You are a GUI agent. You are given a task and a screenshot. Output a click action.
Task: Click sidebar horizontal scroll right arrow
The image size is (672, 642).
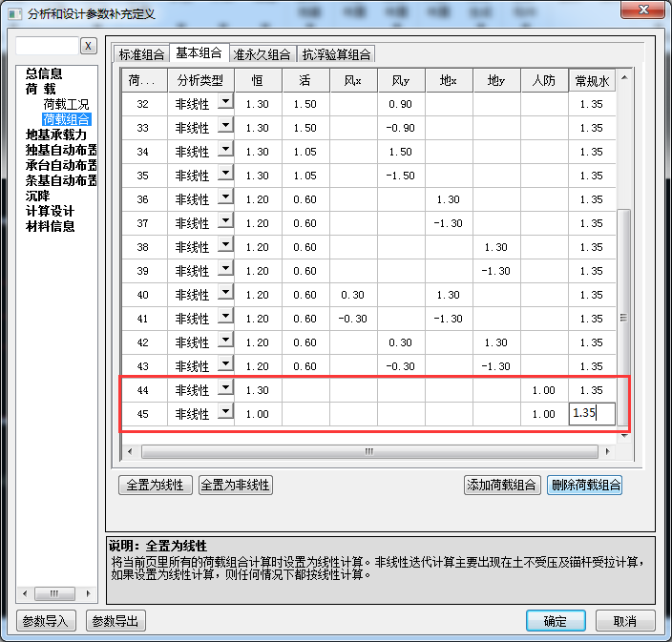click(x=88, y=593)
